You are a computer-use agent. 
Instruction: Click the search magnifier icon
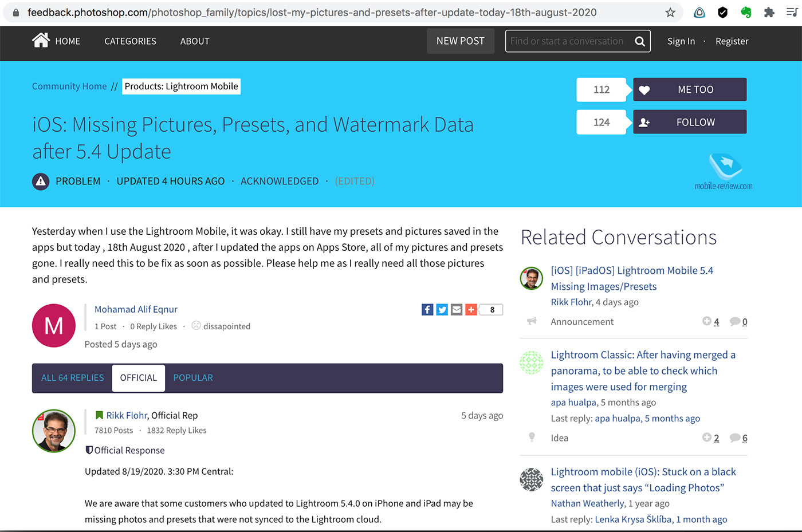pos(640,41)
